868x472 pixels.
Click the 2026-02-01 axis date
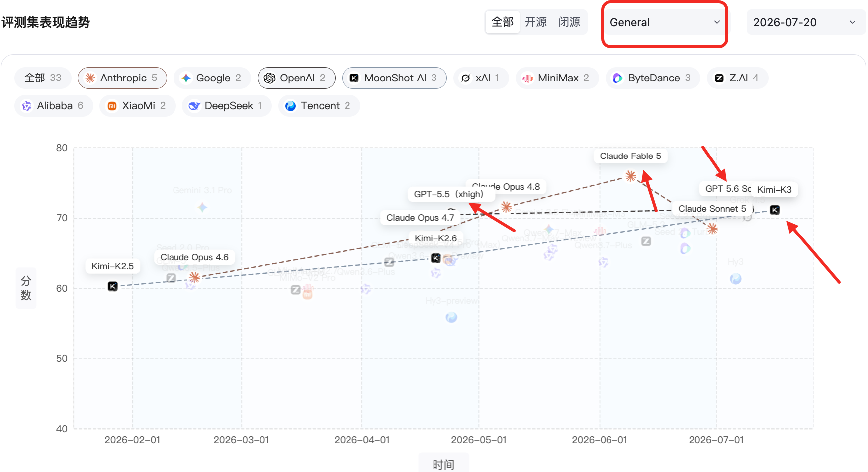click(x=132, y=440)
